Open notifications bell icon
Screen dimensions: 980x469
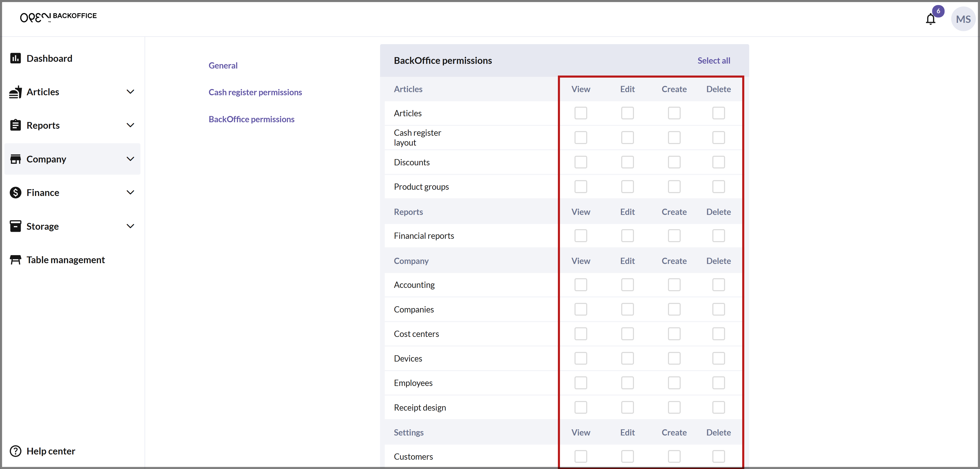click(930, 19)
